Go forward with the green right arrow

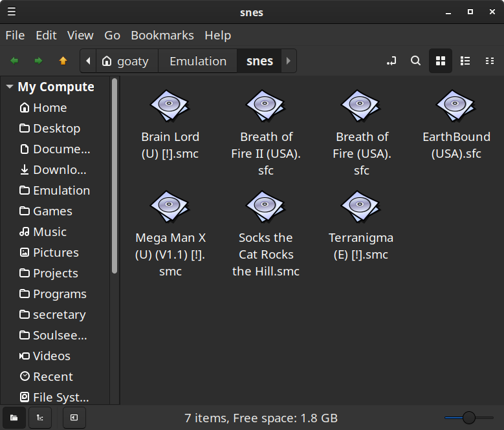pyautogui.click(x=39, y=61)
